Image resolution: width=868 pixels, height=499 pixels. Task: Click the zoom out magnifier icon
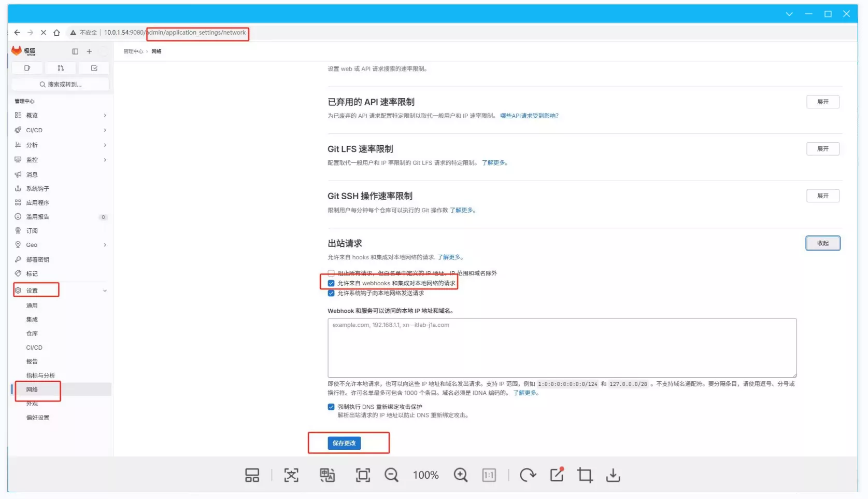click(x=391, y=475)
